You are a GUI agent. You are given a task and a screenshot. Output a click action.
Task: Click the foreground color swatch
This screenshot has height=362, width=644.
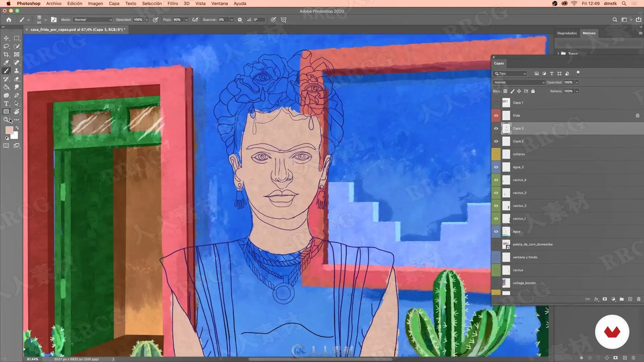(x=9, y=130)
